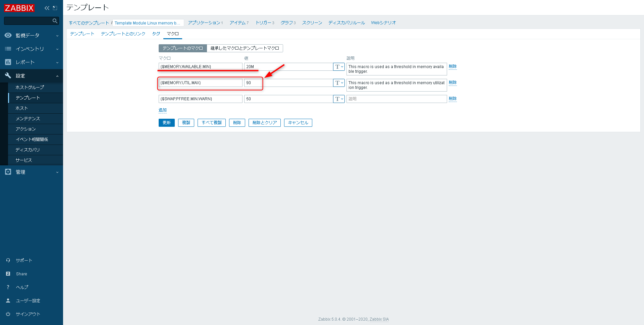Expand the 監視データ menu chevron
Image resolution: width=644 pixels, height=325 pixels.
[x=57, y=36]
